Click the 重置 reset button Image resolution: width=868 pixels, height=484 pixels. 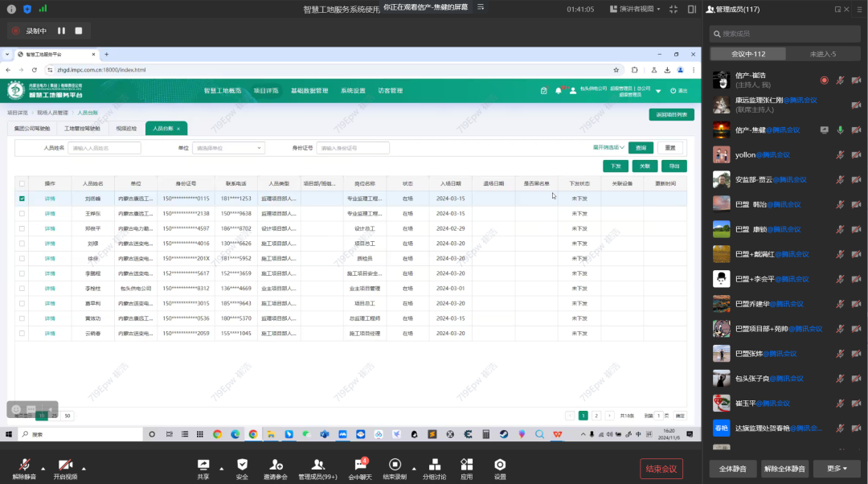670,148
